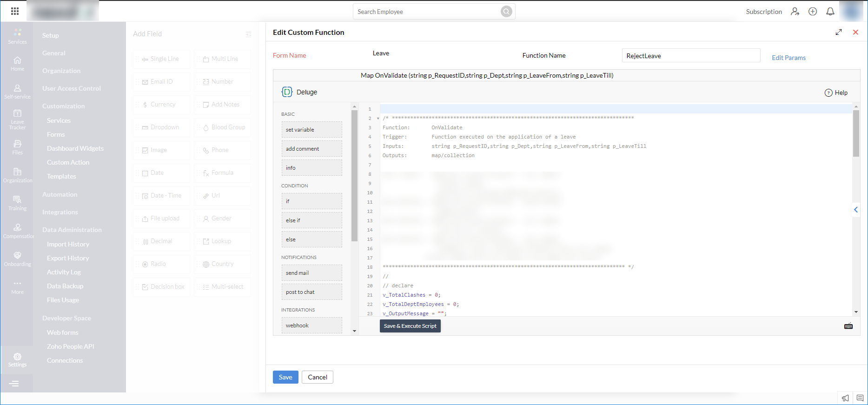Select the Onboarding sidebar item

(x=17, y=259)
